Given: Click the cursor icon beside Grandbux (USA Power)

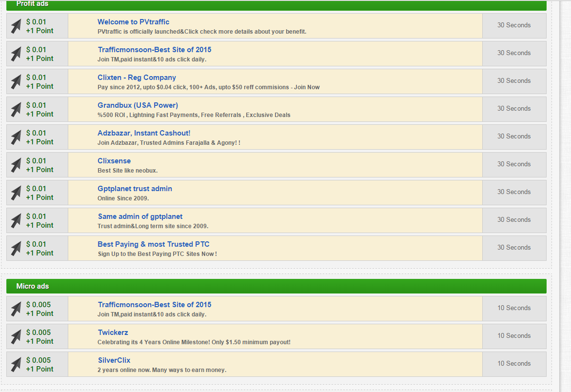Looking at the screenshot, I should coord(16,110).
